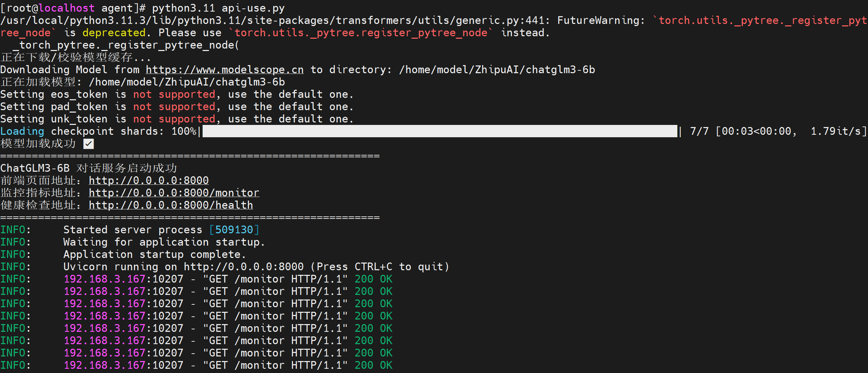
Task: Click the yellow word deprecated
Action: [114, 33]
